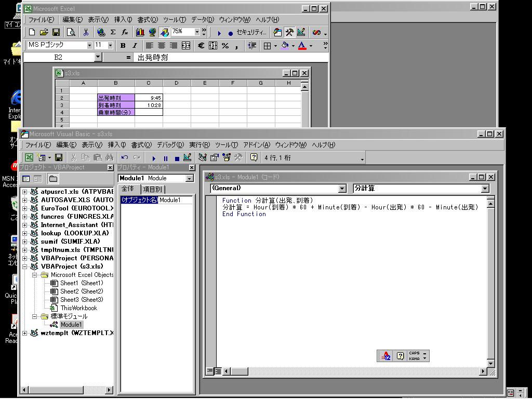The image size is (532, 399).
Task: Click View Microsoft Excel icon in VBE toolbar
Action: tap(29, 157)
